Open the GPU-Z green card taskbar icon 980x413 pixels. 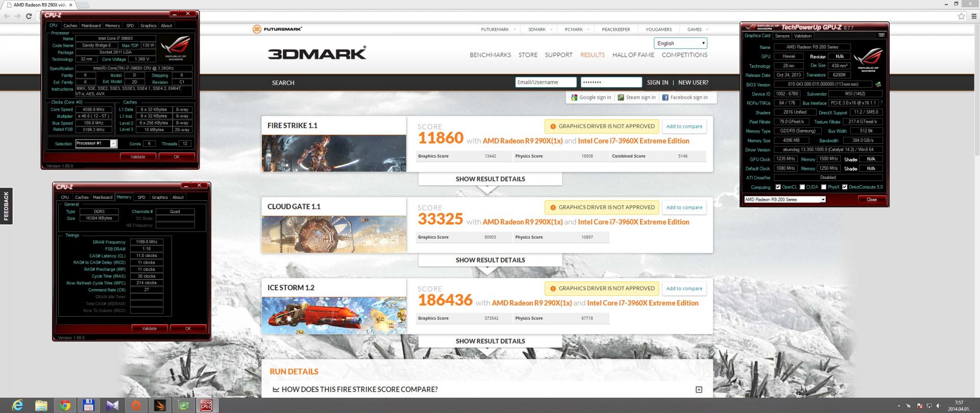click(184, 405)
